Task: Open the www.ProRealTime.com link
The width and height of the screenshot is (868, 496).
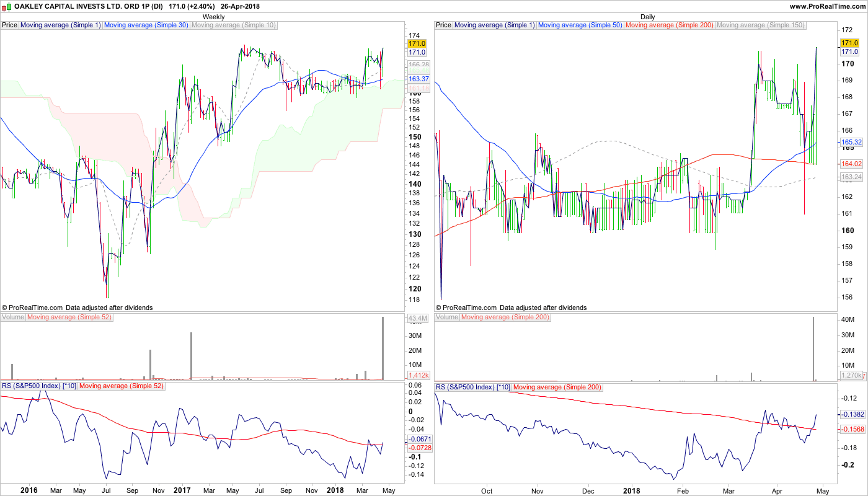Action: point(828,6)
